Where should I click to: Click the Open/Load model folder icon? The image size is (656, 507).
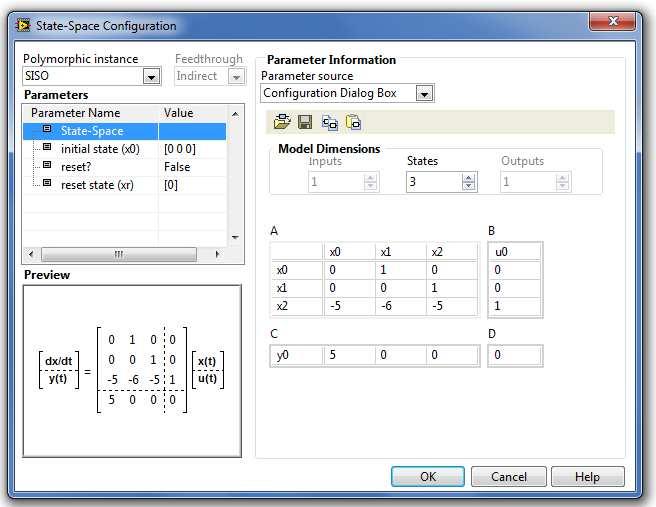coord(282,122)
